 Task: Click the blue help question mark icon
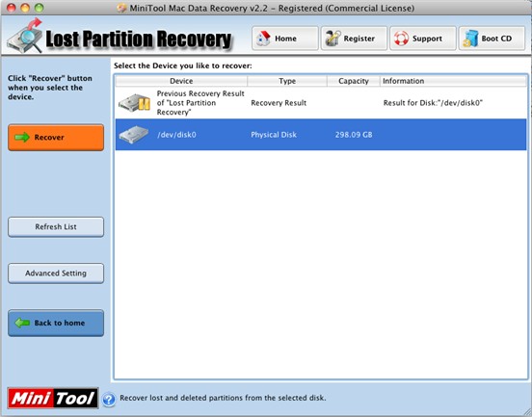[109, 399]
